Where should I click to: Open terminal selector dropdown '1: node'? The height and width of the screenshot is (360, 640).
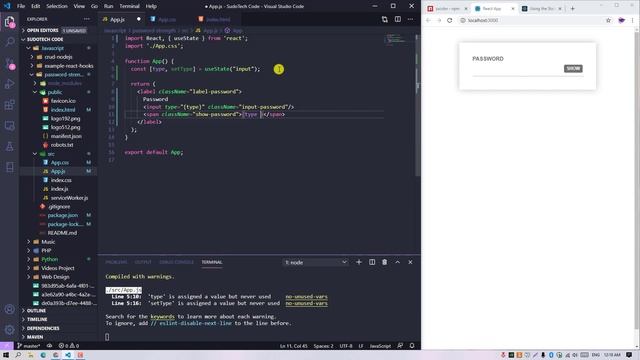[x=316, y=262]
